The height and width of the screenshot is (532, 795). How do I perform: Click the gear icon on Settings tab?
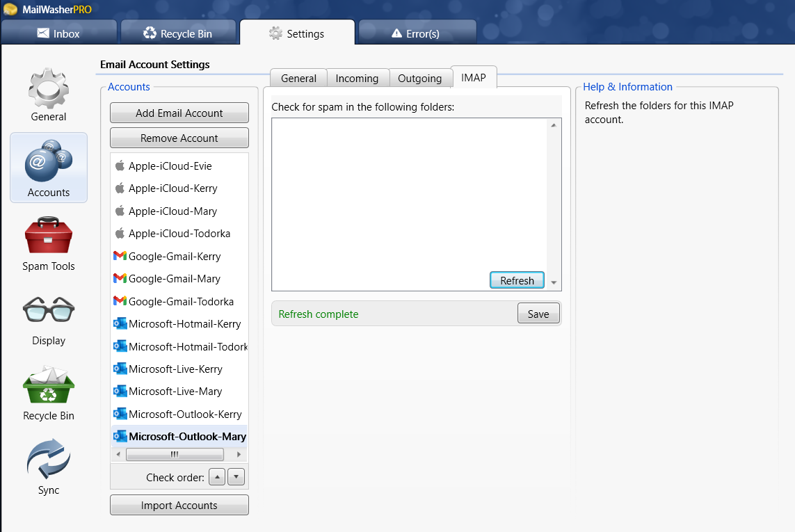(275, 33)
